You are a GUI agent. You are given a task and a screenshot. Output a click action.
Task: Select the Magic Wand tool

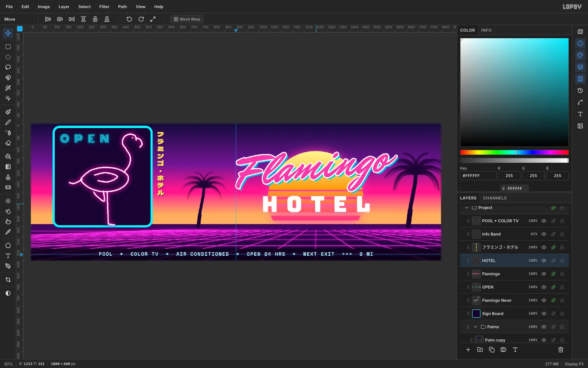8,88
